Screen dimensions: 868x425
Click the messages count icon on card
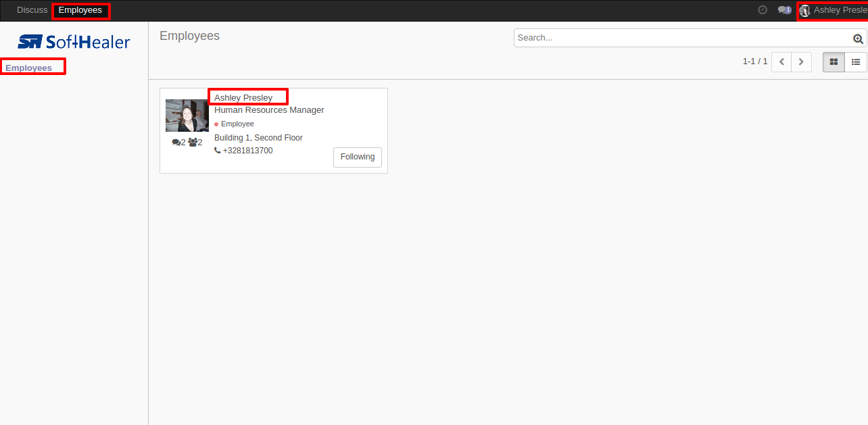click(179, 143)
